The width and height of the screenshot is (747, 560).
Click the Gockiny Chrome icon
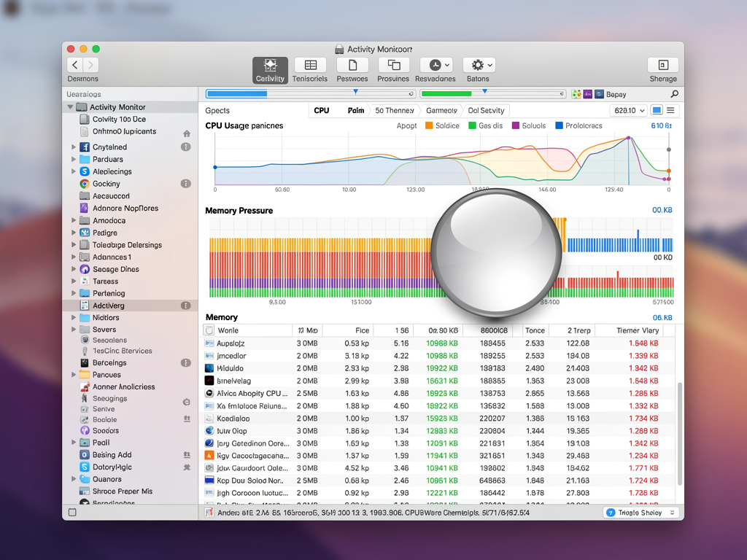point(85,184)
